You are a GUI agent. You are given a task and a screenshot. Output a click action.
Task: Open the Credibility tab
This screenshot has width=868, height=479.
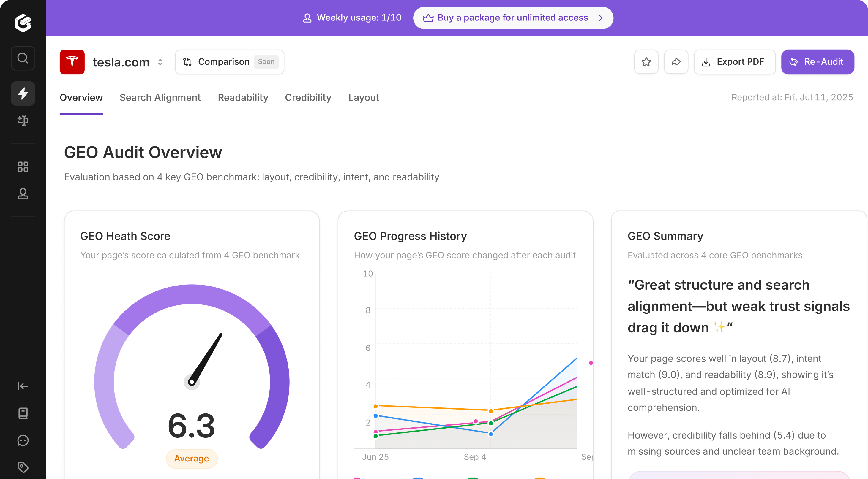point(308,98)
